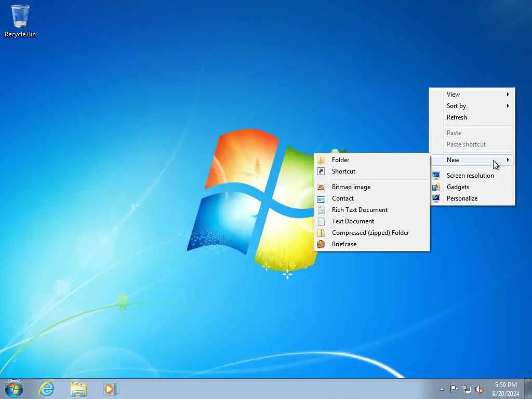532x399 pixels.
Task: Open Gadgets from the context menu
Action: click(x=472, y=187)
